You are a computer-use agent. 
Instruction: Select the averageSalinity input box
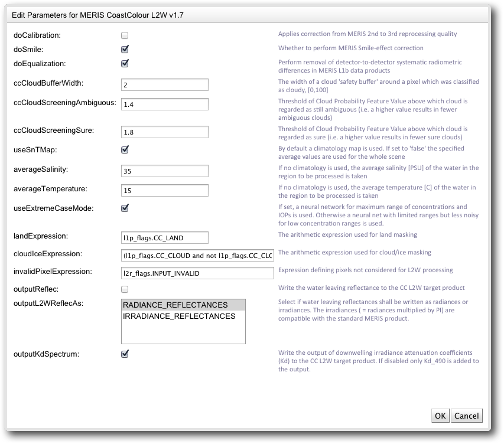[165, 171]
